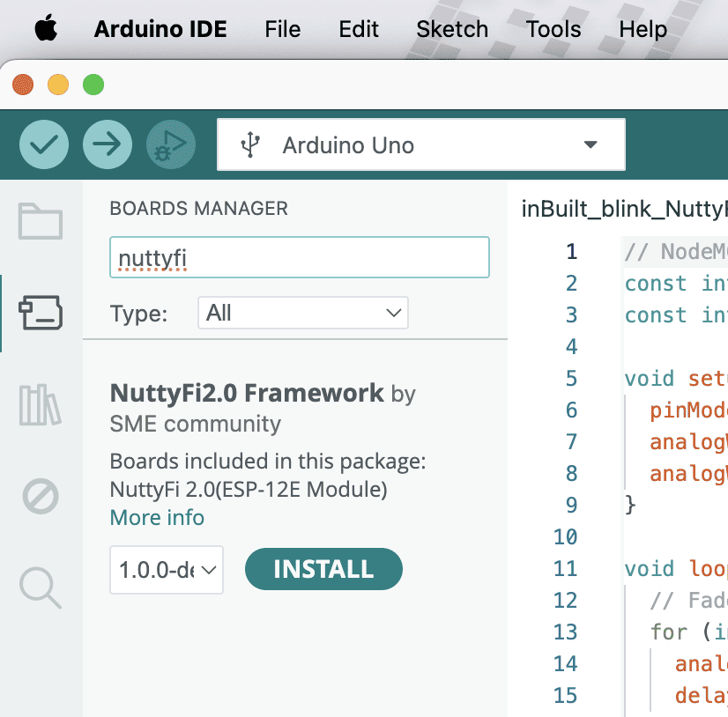The image size is (728, 717).
Task: Open the Debug panel sidebar icon
Action: click(x=41, y=497)
